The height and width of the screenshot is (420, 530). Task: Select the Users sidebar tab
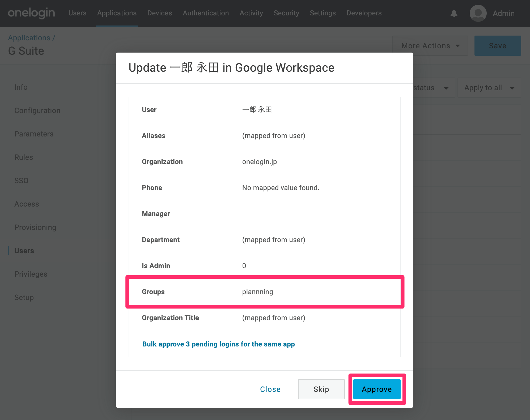pyautogui.click(x=24, y=251)
